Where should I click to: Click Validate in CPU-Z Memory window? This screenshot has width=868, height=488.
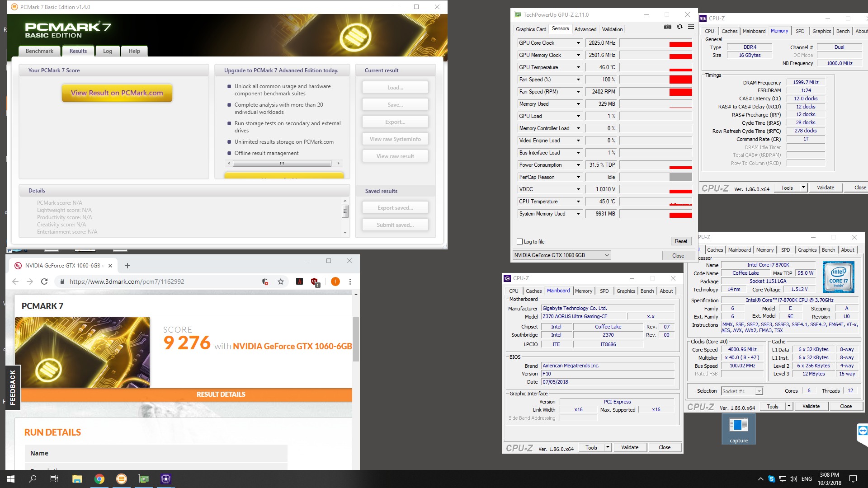826,188
